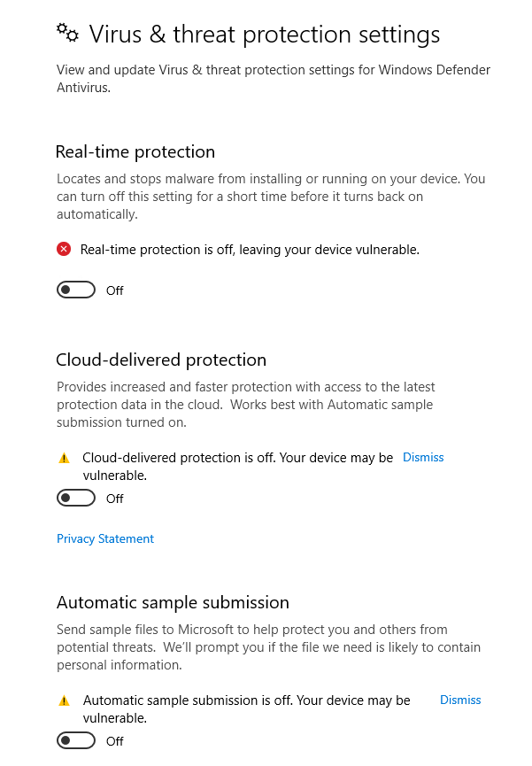Enable the Real-time protection toggle
The image size is (532, 766).
tap(76, 290)
